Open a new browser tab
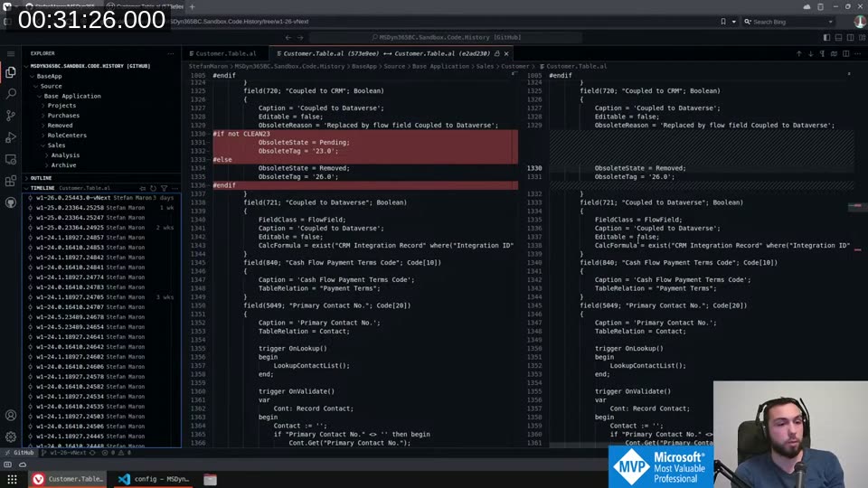Screen dimensions: 868x488 pos(192,6)
